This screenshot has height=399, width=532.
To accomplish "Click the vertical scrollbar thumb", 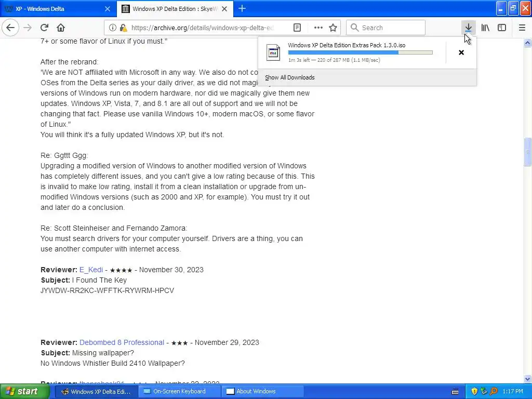I will point(527,152).
